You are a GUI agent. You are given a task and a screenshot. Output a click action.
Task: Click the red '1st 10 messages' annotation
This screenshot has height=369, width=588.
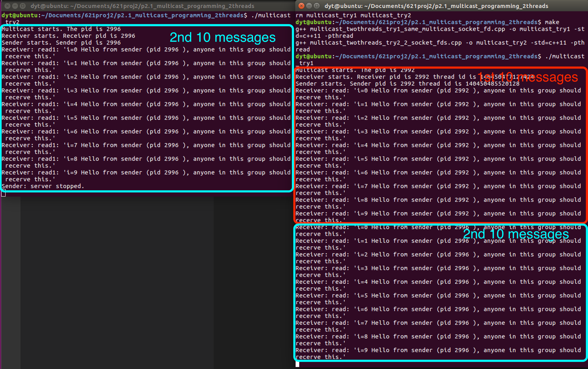528,77
